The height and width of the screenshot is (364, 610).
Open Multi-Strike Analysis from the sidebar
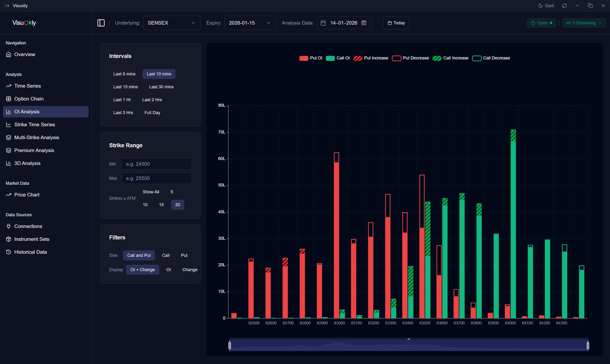click(36, 137)
